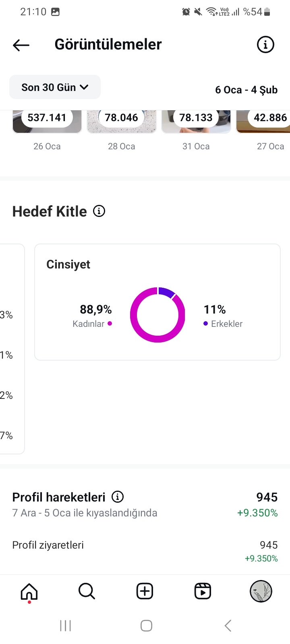
Task: Open thumbnail with 42.886 views
Action: click(x=263, y=121)
